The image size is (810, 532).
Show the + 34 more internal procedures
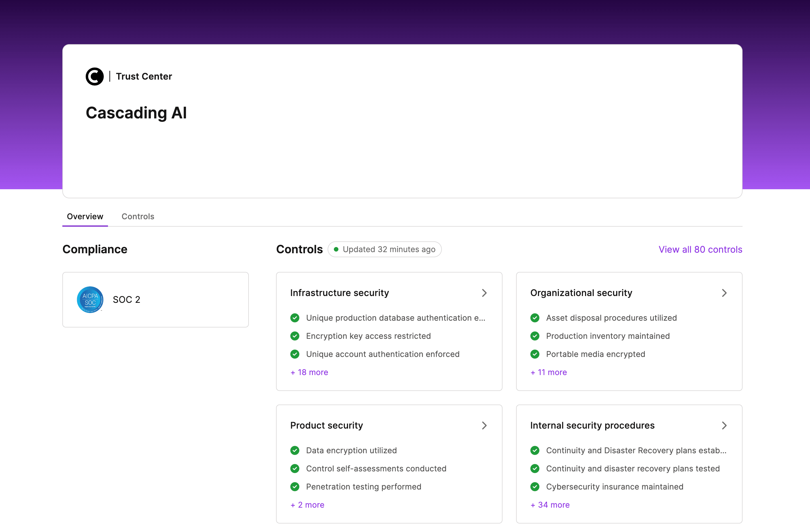tap(550, 505)
